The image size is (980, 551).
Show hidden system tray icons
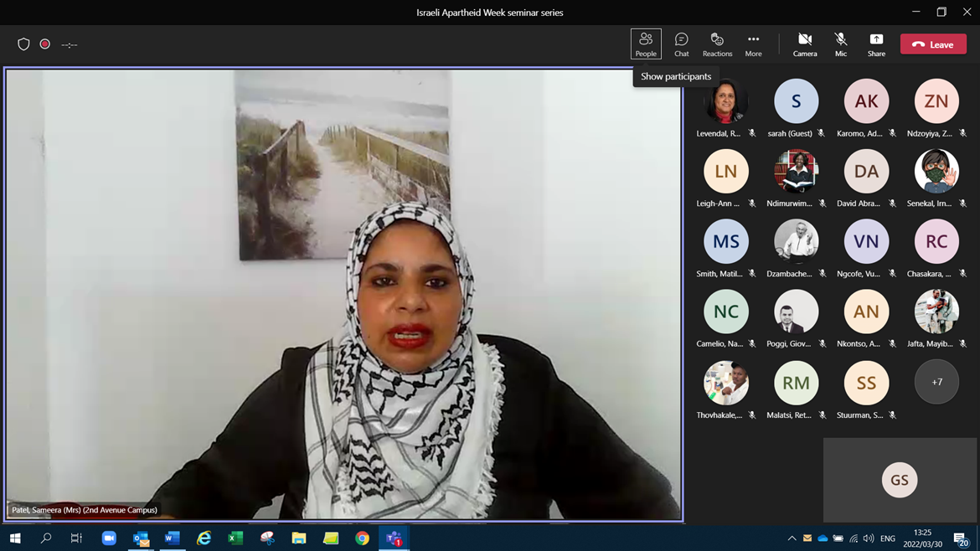[x=792, y=538]
